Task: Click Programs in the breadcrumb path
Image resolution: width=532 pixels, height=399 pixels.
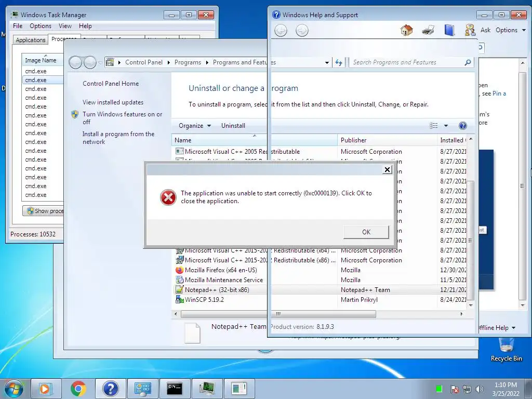Action: (188, 62)
